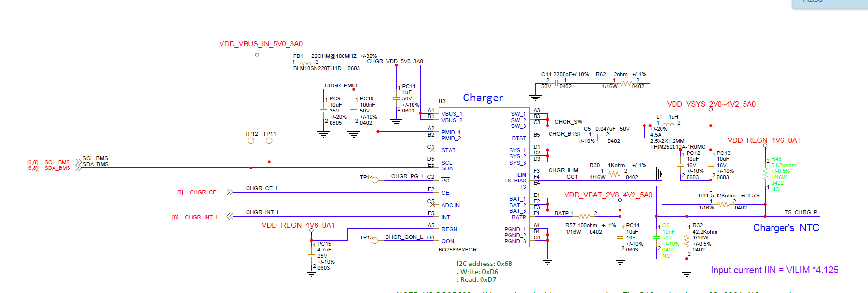Click the Input current IIN formula note
Viewport: 868px width, 293px height.
pos(774,270)
